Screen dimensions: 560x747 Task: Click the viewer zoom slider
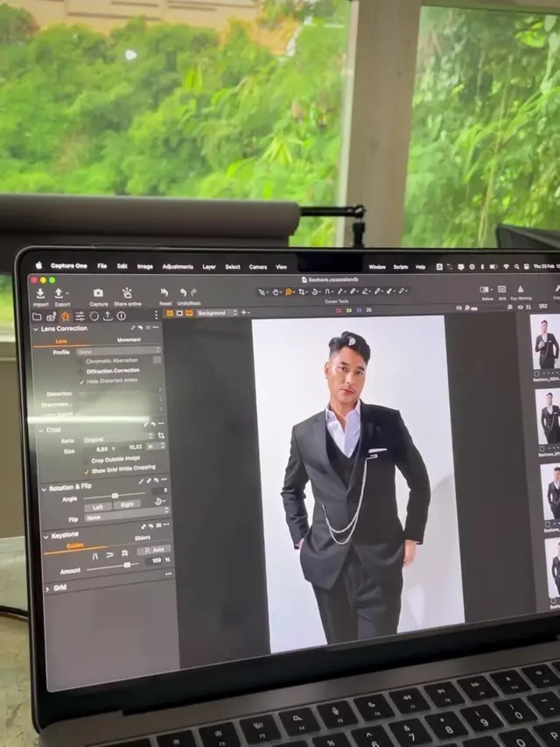492,308
